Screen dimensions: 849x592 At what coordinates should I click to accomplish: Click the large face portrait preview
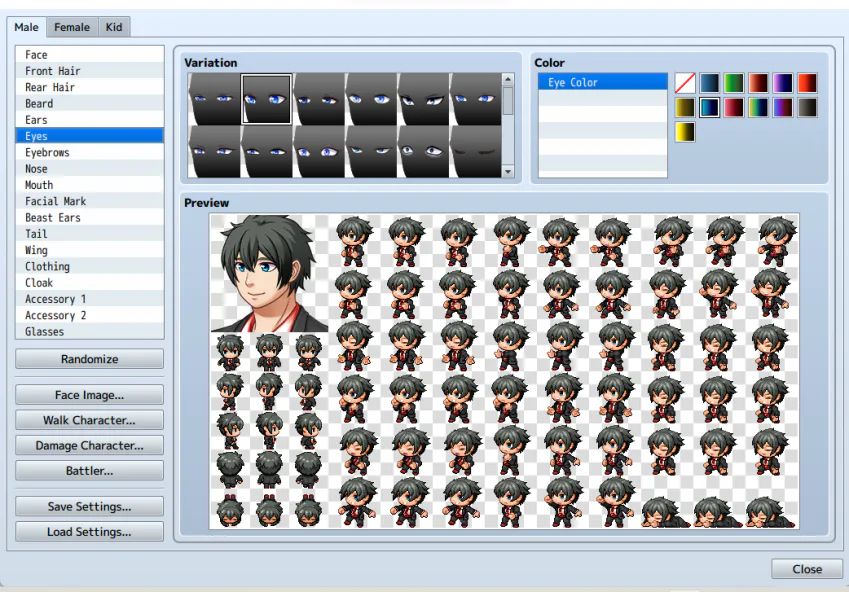point(269,273)
